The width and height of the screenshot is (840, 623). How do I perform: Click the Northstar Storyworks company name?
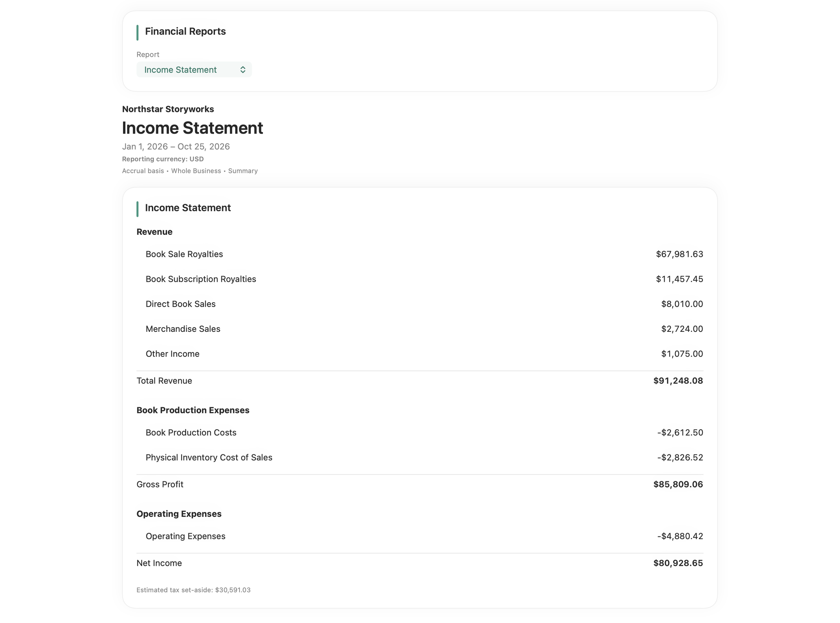(168, 109)
